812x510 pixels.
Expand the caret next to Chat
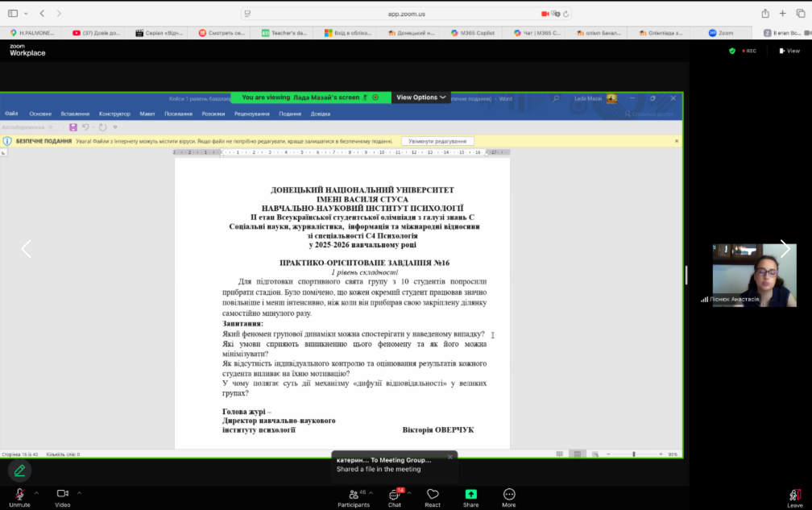click(x=409, y=493)
